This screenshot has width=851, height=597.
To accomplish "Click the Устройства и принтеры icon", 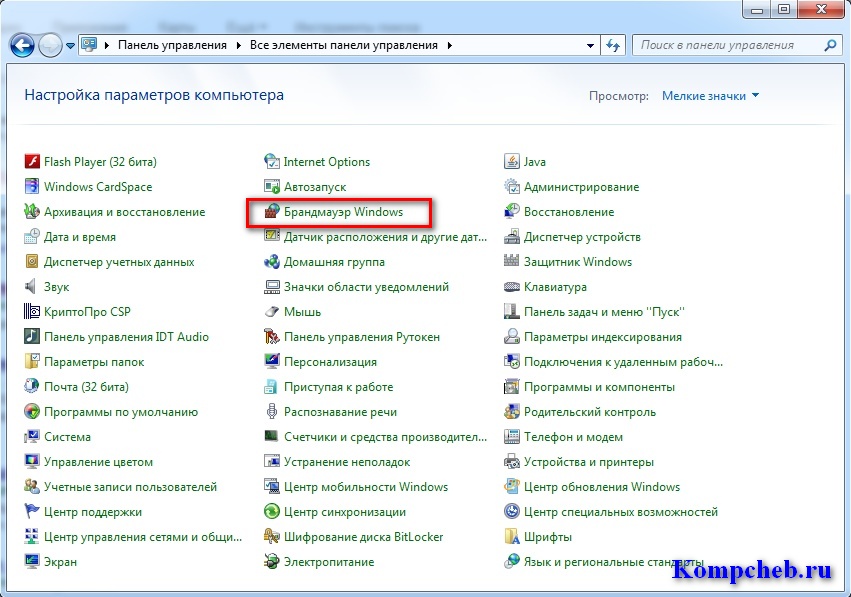I will tap(512, 462).
